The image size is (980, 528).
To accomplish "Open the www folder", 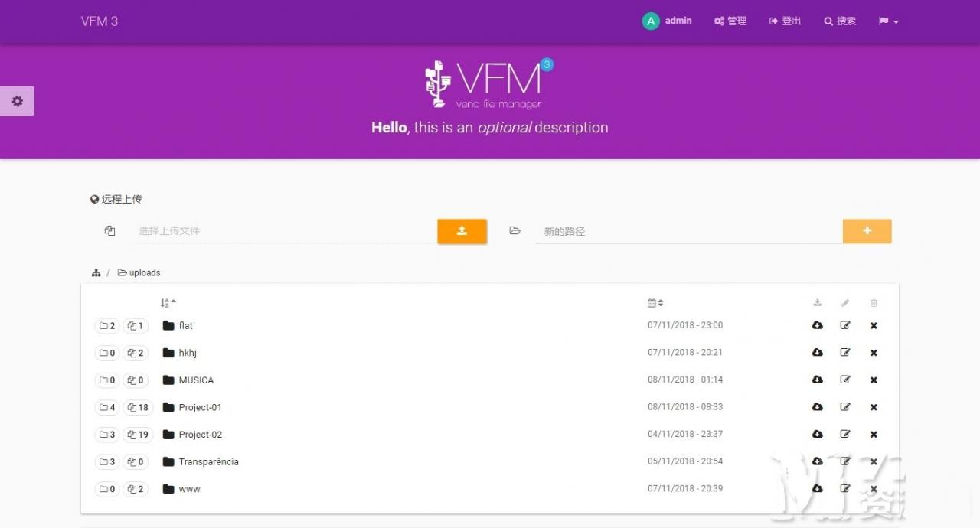I will point(181,489).
